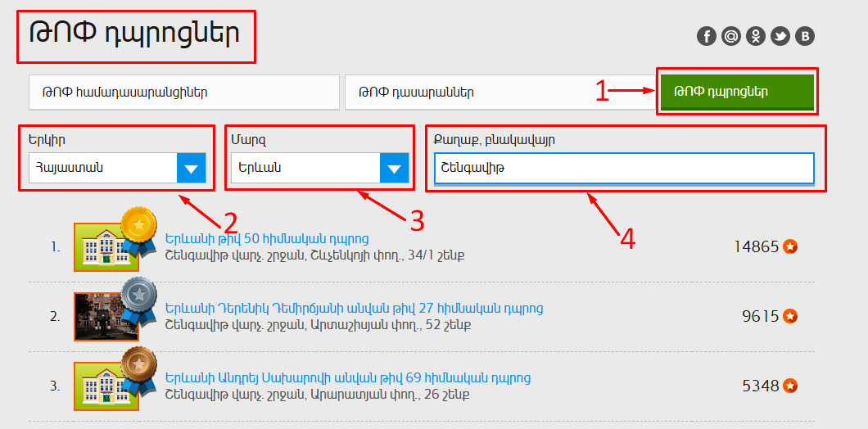
Task: Click the Հայաստան country combo box
Action: [x=117, y=168]
